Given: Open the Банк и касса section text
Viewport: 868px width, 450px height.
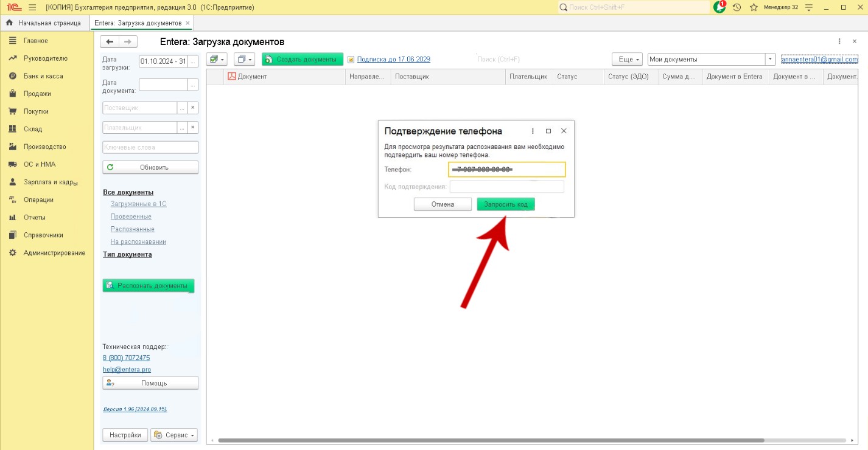Looking at the screenshot, I should (43, 76).
